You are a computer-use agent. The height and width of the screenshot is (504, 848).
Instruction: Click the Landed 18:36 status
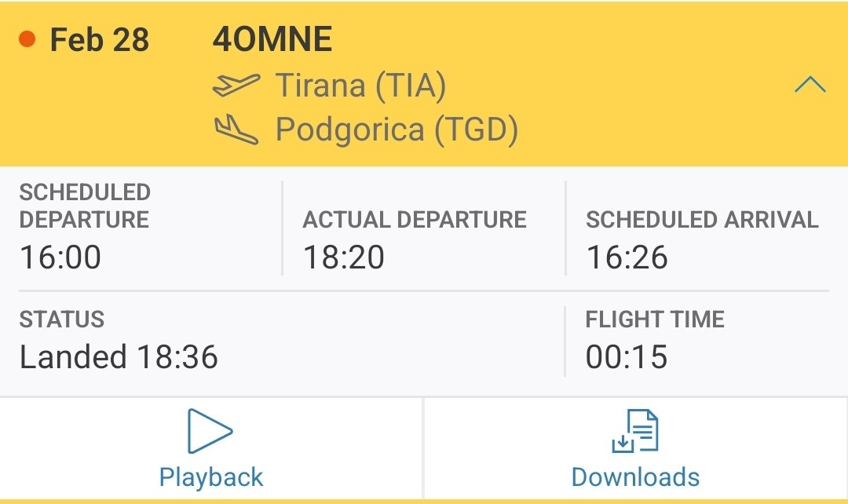click(x=119, y=357)
